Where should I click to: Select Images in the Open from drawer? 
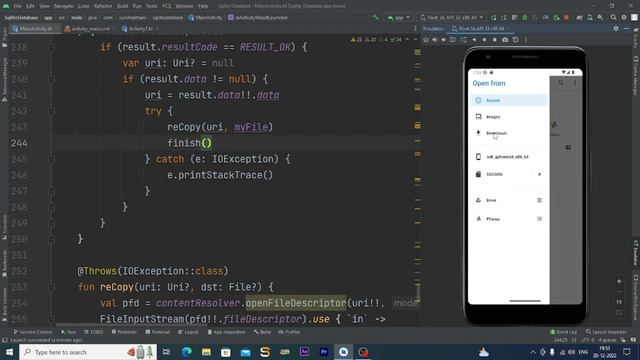(x=509, y=117)
